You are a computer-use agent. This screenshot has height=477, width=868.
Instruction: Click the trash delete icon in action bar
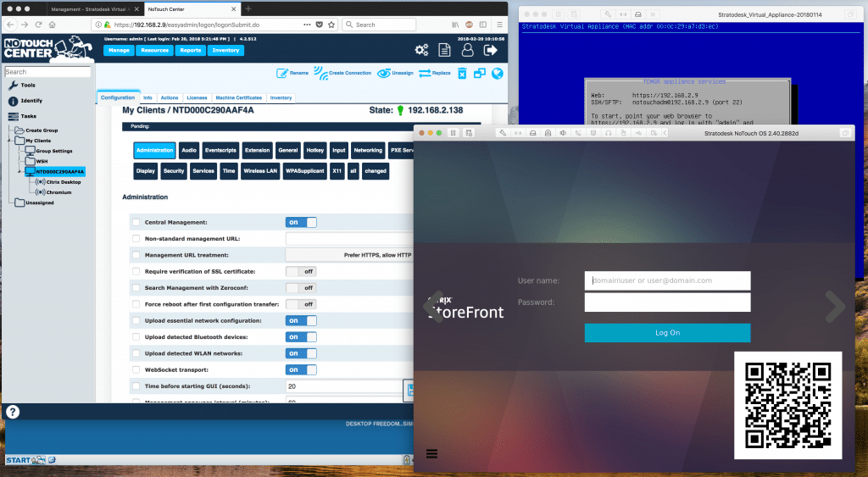coord(462,73)
